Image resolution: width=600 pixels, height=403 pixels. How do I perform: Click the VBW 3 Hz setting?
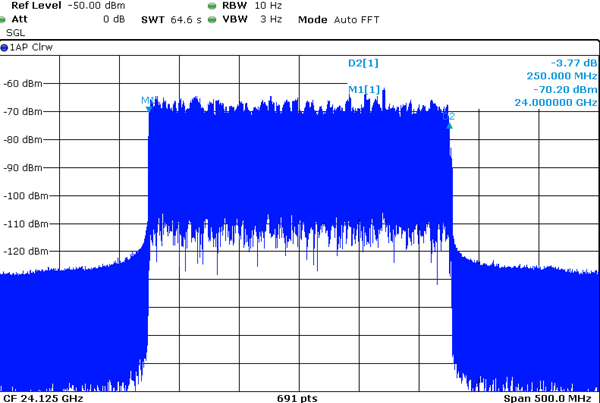[252, 19]
